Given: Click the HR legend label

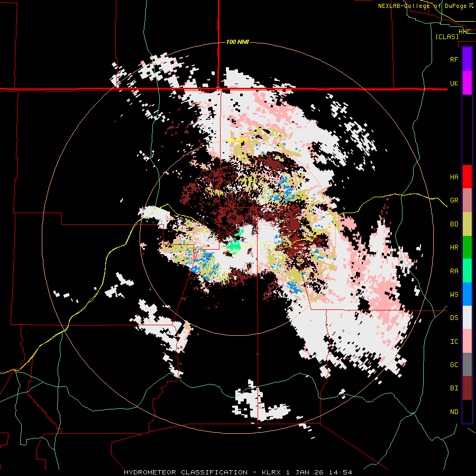Looking at the screenshot, I should (454, 248).
